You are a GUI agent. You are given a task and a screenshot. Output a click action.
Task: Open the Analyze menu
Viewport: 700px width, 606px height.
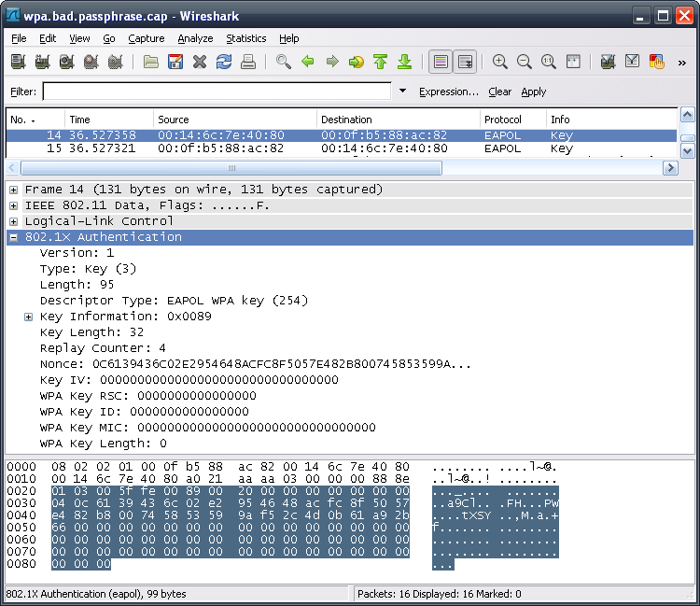[x=195, y=38]
